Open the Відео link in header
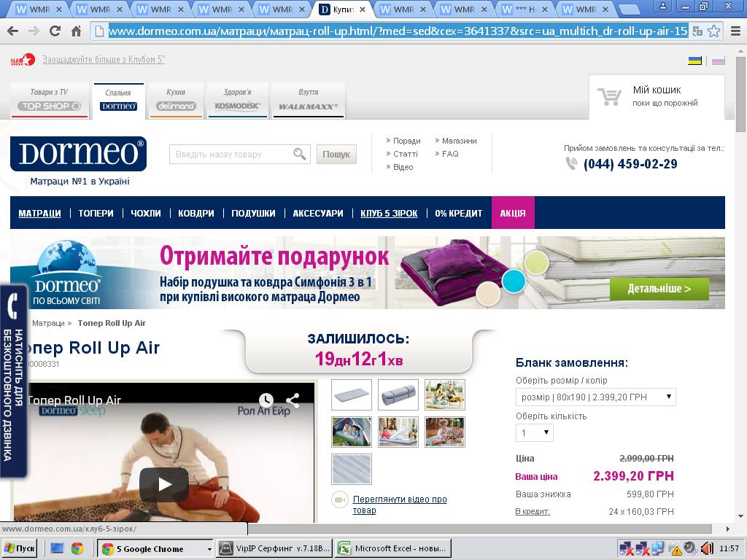The image size is (747, 560). pos(403,167)
